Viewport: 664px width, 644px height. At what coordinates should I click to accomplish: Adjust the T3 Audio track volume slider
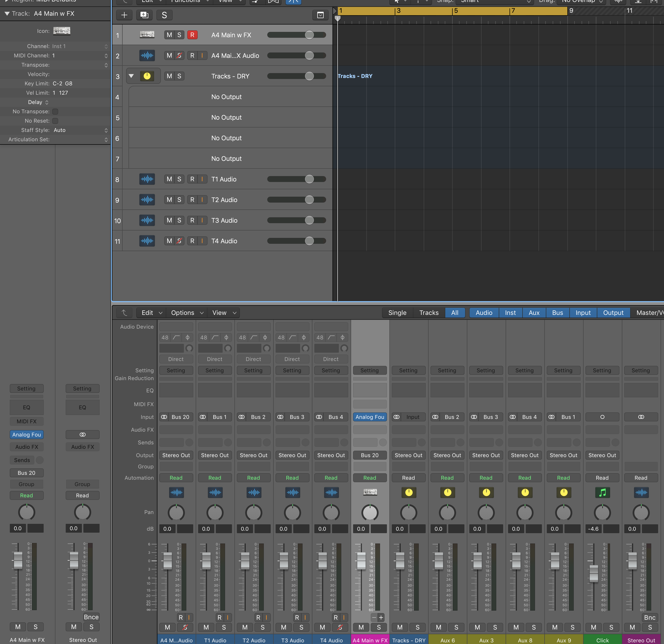pyautogui.click(x=309, y=220)
